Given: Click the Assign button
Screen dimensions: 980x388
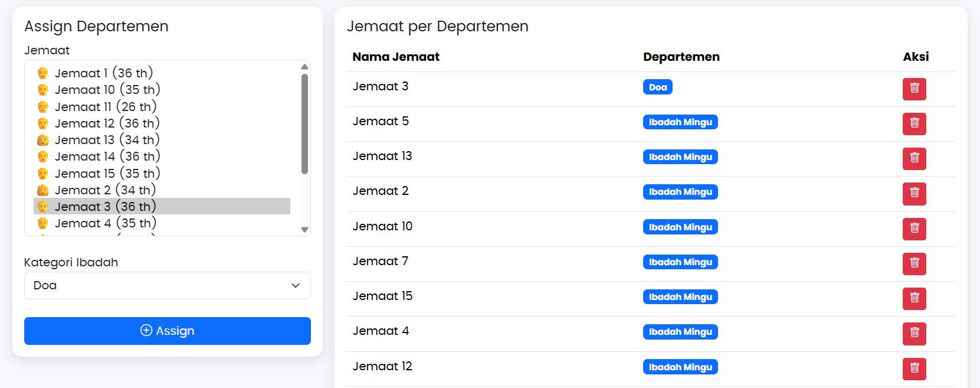Looking at the screenshot, I should coord(167,331).
